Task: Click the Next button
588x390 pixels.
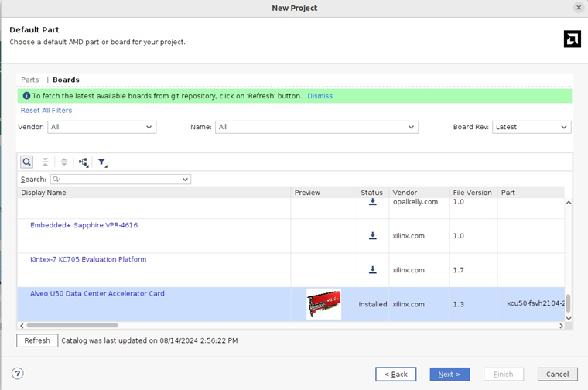Action: point(450,375)
